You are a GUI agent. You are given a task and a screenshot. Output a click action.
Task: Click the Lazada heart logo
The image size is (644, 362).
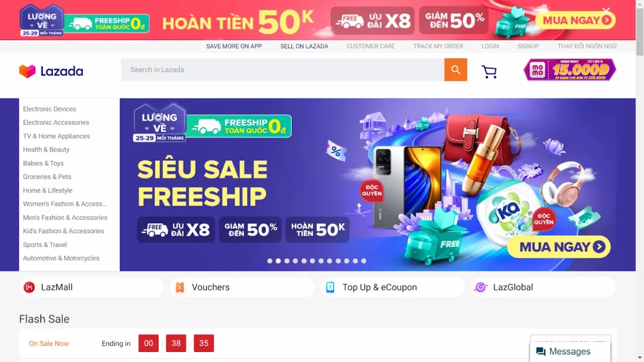[28, 71]
